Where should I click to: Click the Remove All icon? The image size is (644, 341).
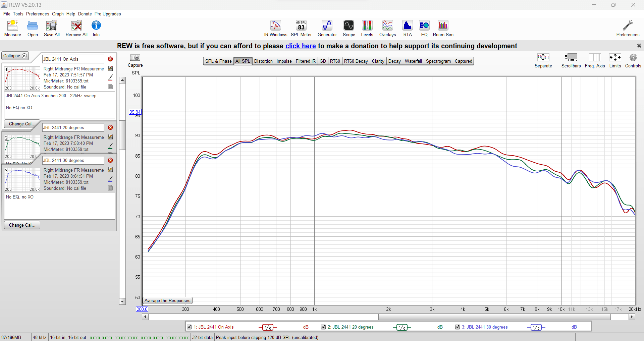(x=76, y=29)
